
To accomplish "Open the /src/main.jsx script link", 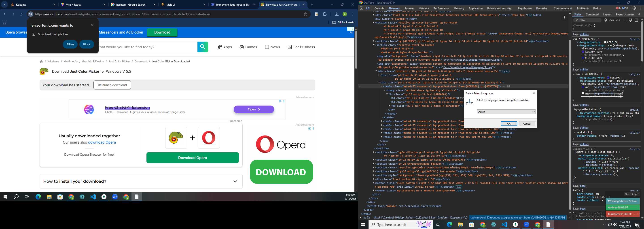I will click(x=415, y=206).
